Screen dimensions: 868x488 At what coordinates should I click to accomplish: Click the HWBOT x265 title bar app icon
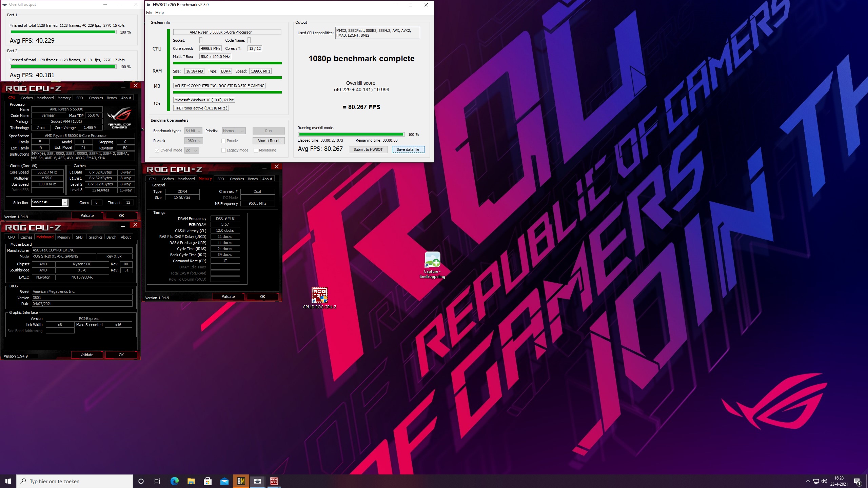pyautogui.click(x=149, y=5)
